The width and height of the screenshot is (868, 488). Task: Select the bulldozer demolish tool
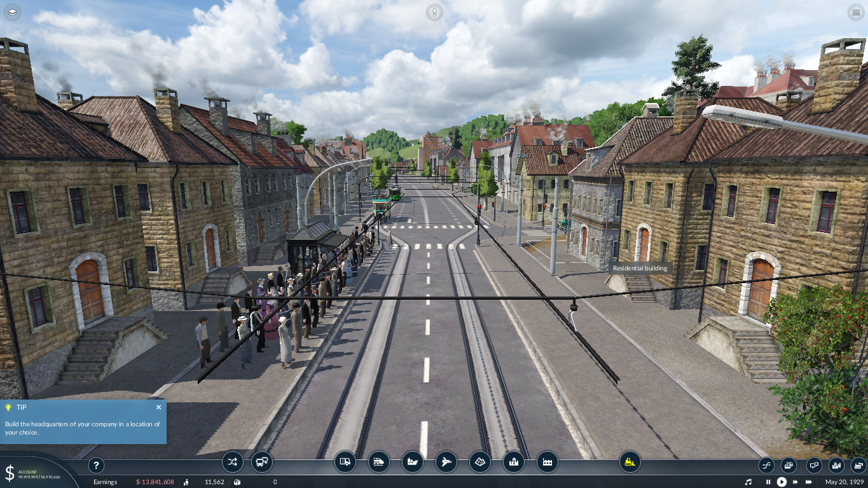click(630, 462)
